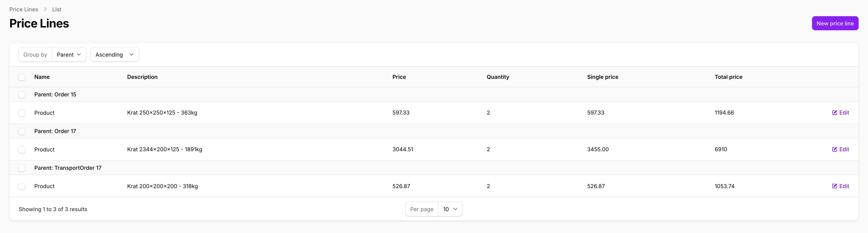The width and height of the screenshot is (868, 233).
Task: Tick the select-all checkbox in the table header
Action: click(22, 77)
